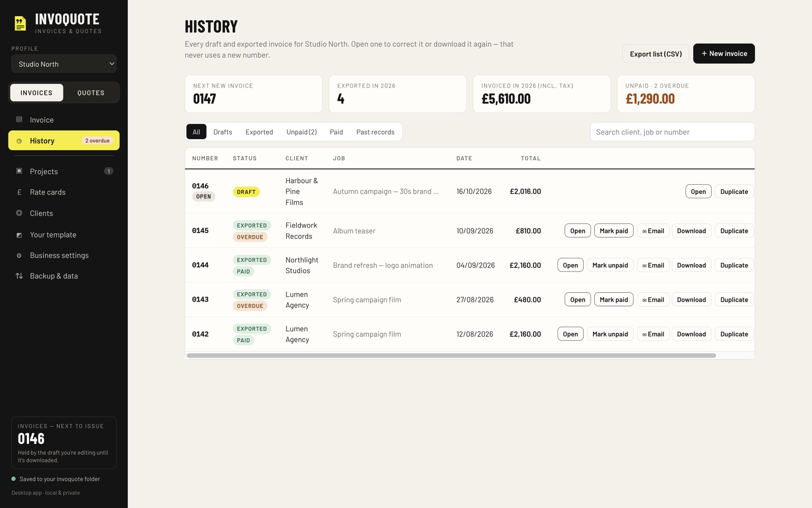Image resolution: width=812 pixels, height=508 pixels.
Task: Click the Number column header
Action: click(205, 158)
